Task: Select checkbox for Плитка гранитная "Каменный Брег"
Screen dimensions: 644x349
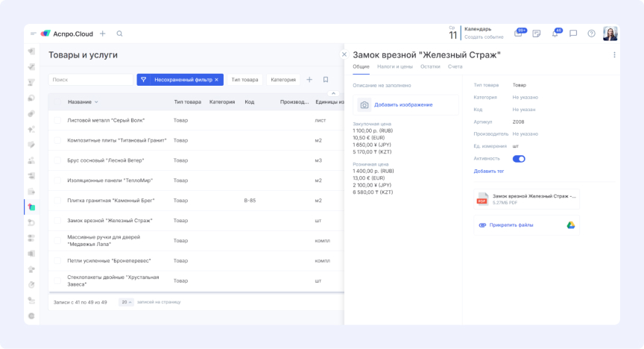Action: tap(57, 201)
